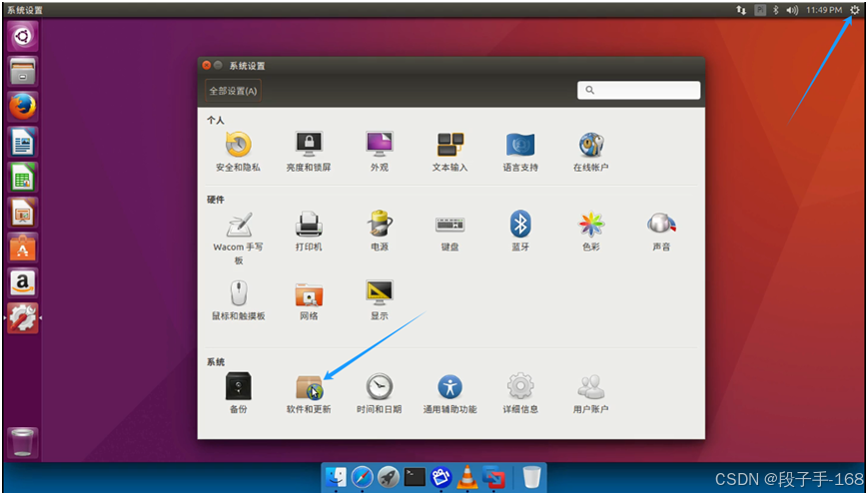Open Text Entry (文本输入) settings
868x495 pixels.
tap(450, 152)
